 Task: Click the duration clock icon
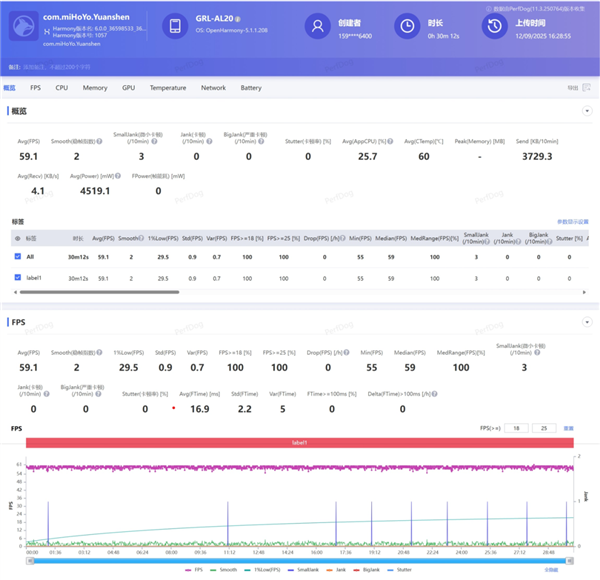click(407, 27)
